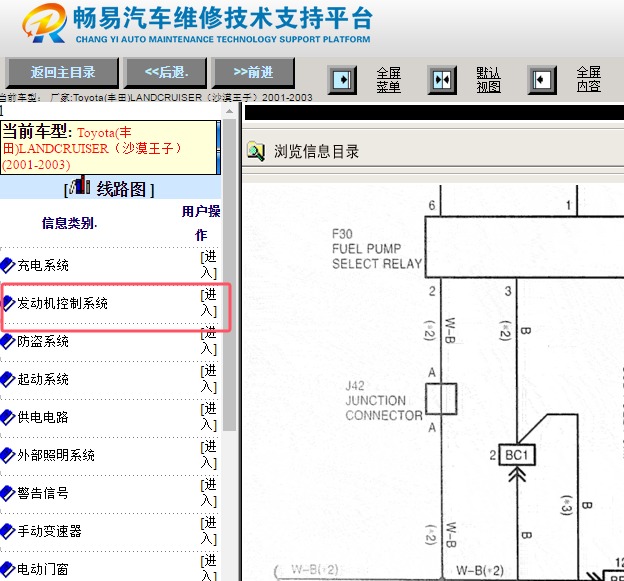Viewport: 624px width, 581px height.
Task: Select the 起动系统 category
Action: [x=43, y=379]
